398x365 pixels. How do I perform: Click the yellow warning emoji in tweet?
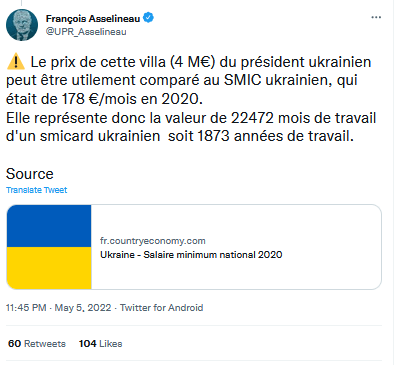click(16, 62)
